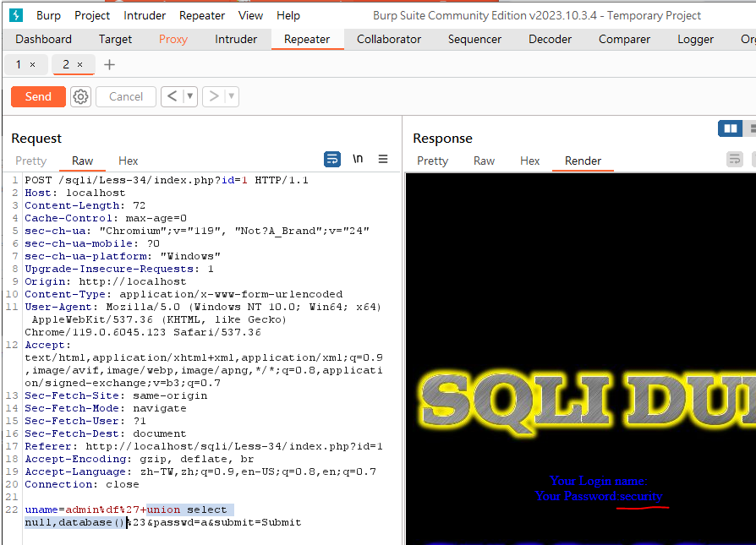Select Repeater sub-tab 2
The image size is (756, 545).
66,64
